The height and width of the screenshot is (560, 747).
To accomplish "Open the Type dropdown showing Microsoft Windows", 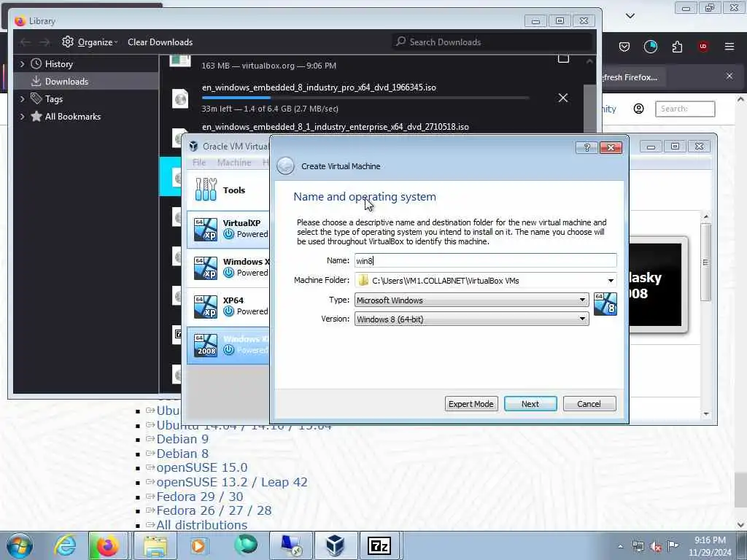I will click(472, 300).
